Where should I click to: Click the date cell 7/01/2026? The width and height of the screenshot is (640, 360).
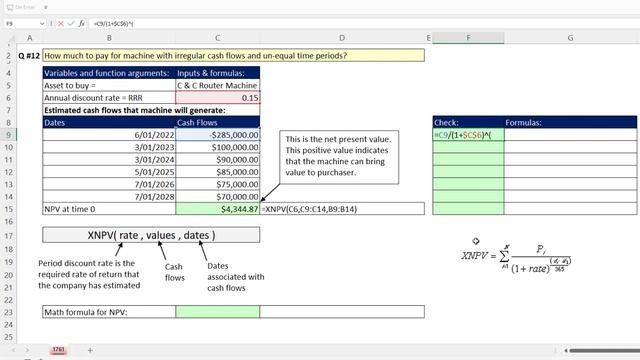(109, 184)
